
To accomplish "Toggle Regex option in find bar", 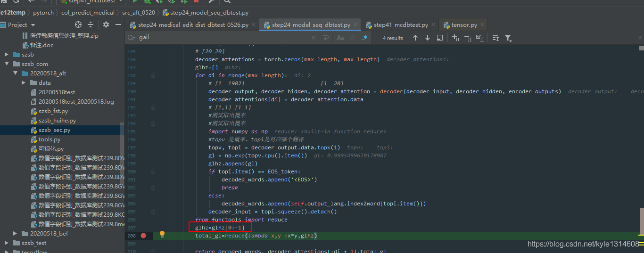I will (x=364, y=38).
